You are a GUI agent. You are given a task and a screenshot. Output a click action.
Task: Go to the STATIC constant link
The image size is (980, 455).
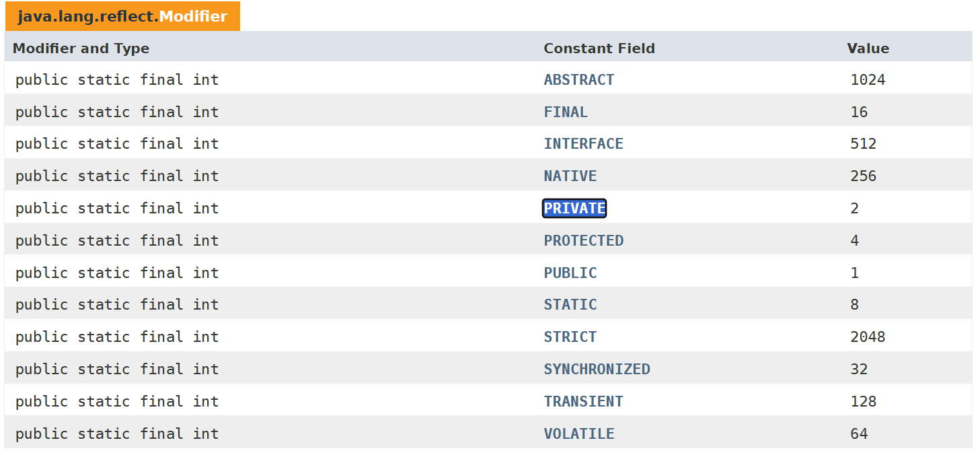(570, 304)
